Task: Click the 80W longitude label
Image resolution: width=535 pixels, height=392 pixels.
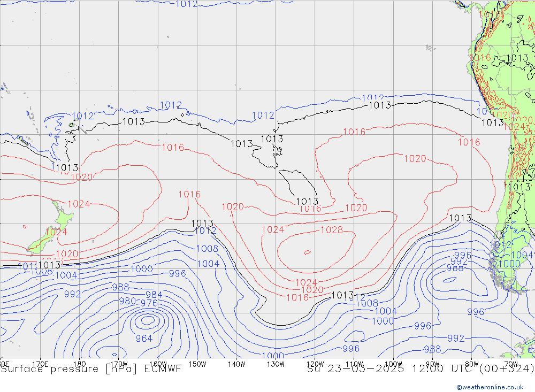Action: 472,364
